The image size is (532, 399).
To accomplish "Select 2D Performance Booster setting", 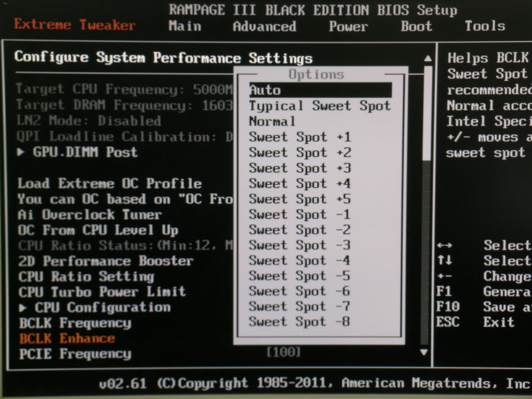I will (x=106, y=261).
